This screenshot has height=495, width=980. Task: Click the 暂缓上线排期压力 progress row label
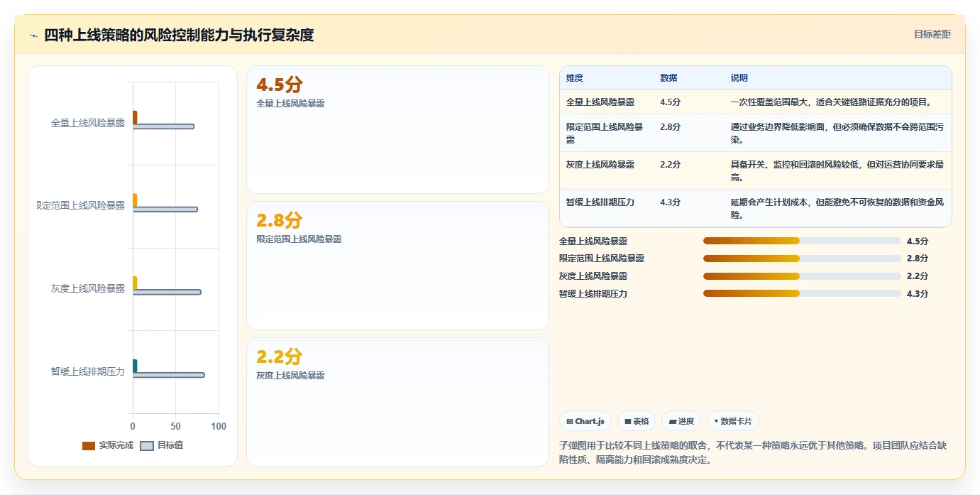pyautogui.click(x=593, y=294)
